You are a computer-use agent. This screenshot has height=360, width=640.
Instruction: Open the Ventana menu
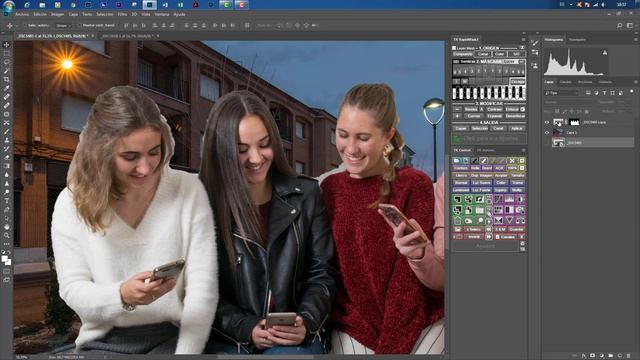(162, 14)
